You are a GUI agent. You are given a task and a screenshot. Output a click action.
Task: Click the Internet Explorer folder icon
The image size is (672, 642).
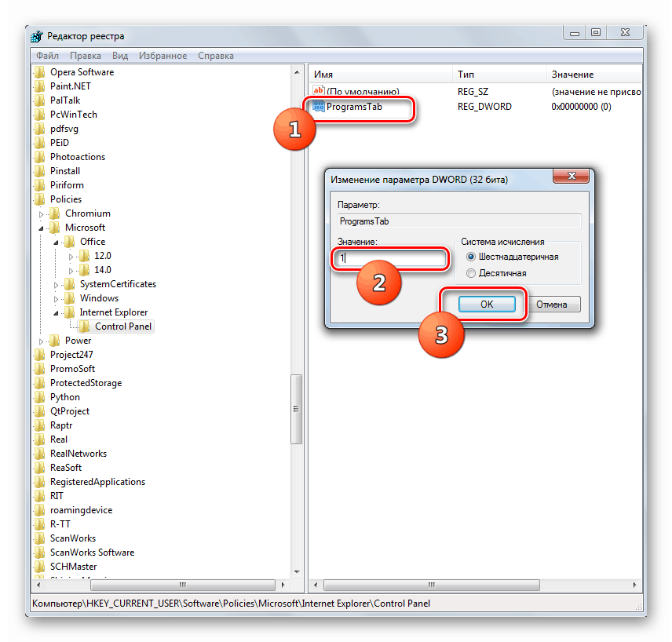point(69,312)
